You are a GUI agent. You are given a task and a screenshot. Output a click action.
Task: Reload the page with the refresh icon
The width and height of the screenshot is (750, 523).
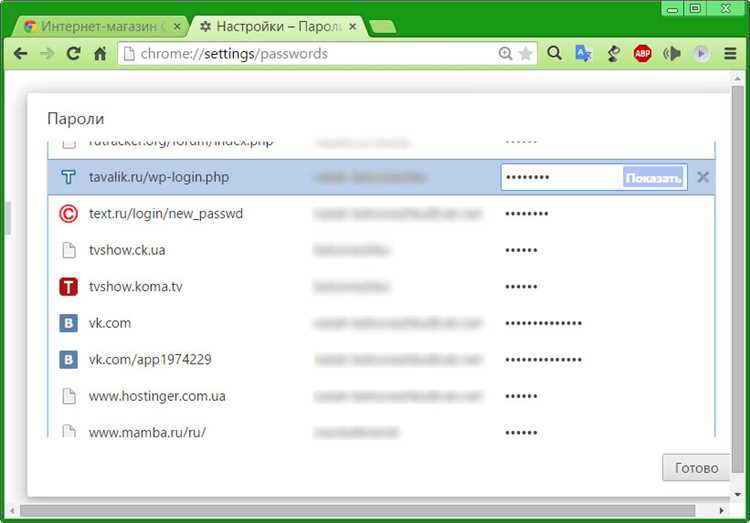[x=73, y=53]
